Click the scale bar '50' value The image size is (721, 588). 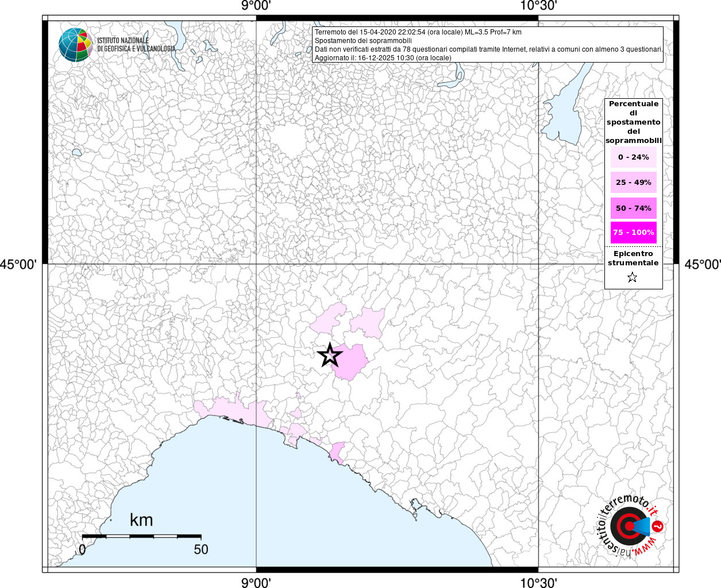201,549
